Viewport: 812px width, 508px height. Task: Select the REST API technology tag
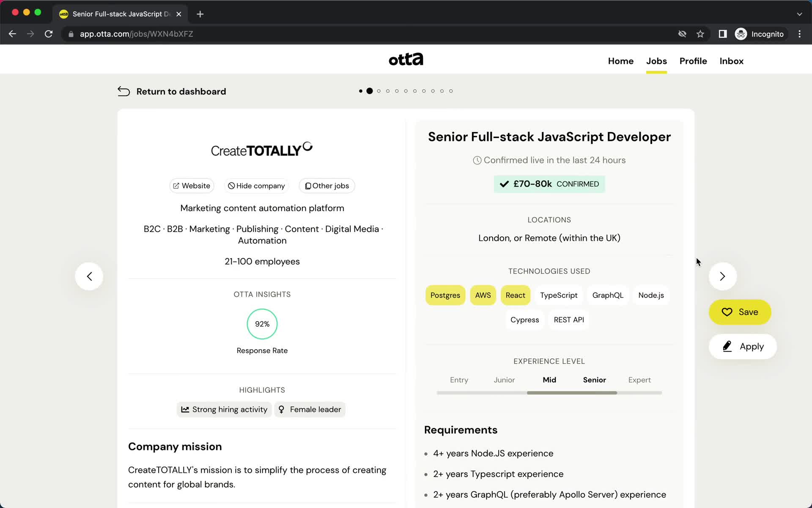569,320
